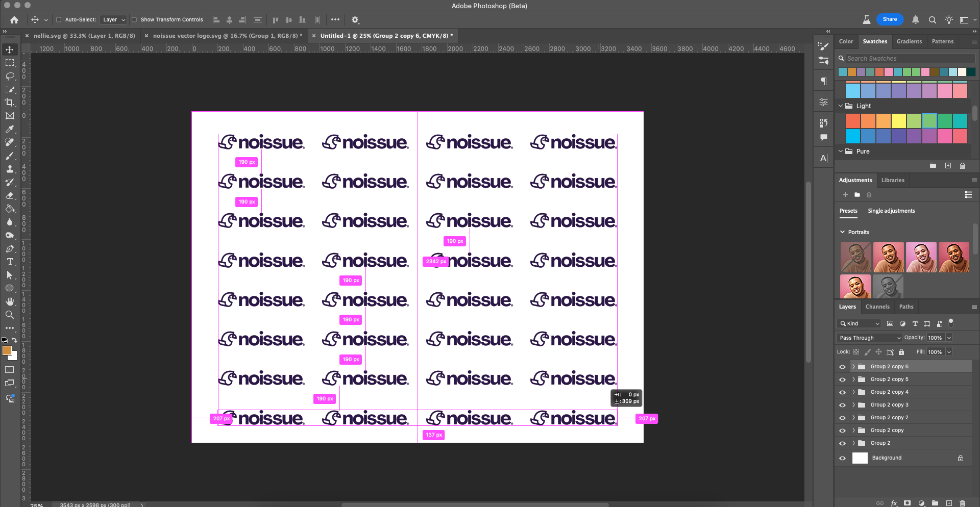Click the three-dots more align options
980x507 pixels.
coord(335,19)
